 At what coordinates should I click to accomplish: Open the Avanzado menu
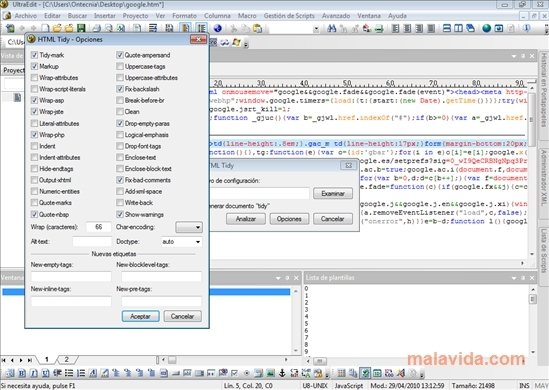[336, 16]
